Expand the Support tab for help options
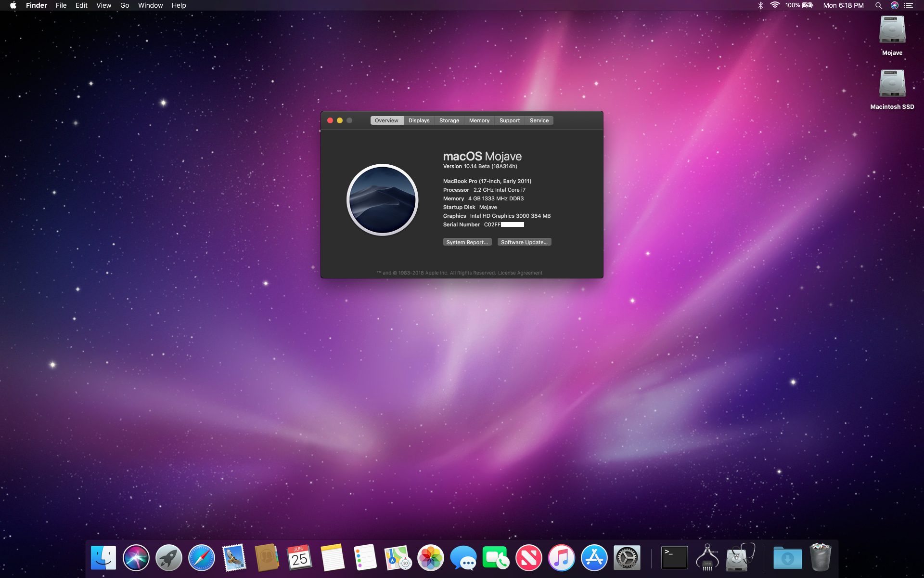Image resolution: width=924 pixels, height=578 pixels. [509, 120]
